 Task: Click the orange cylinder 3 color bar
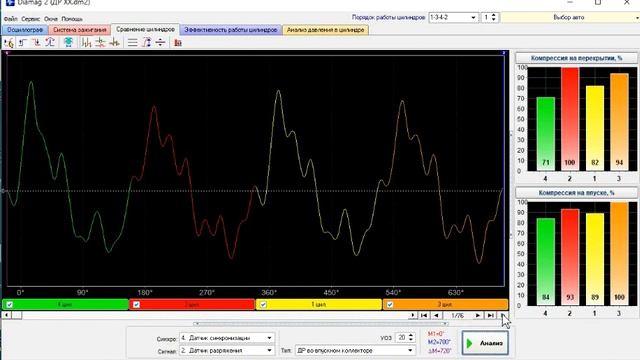[x=445, y=304]
